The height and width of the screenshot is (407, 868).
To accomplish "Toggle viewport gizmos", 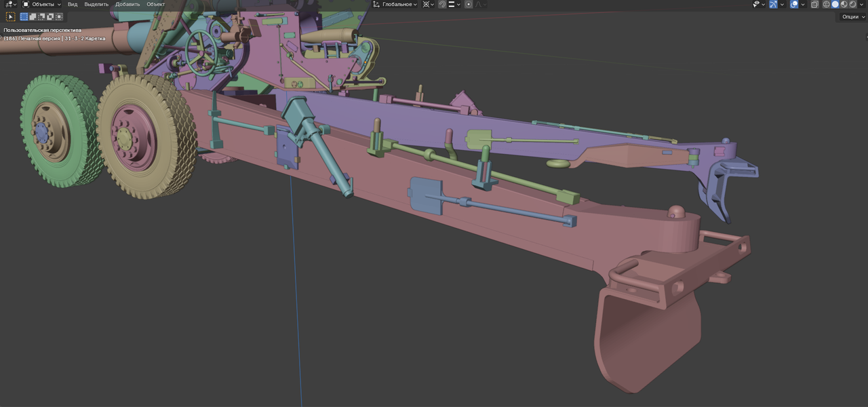I will (x=773, y=4).
